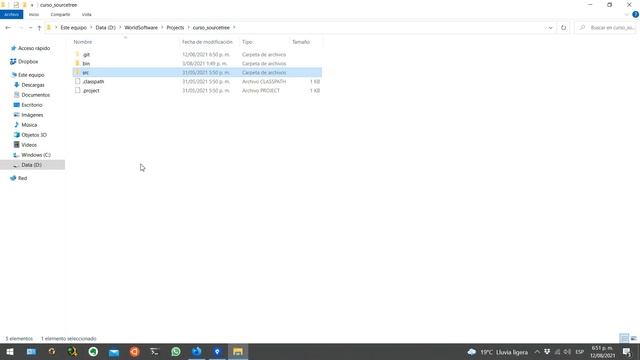This screenshot has height=360, width=640.
Task: Open Documentos in sidebar
Action: tap(36, 95)
